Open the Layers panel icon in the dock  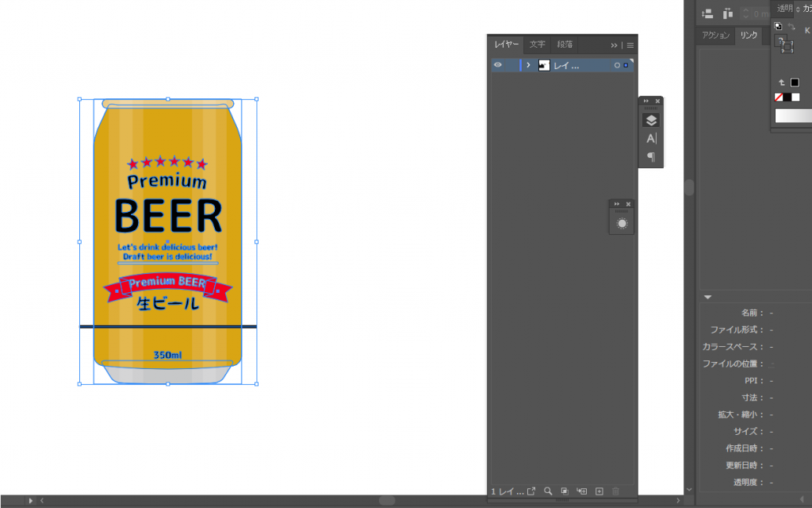[x=651, y=121]
